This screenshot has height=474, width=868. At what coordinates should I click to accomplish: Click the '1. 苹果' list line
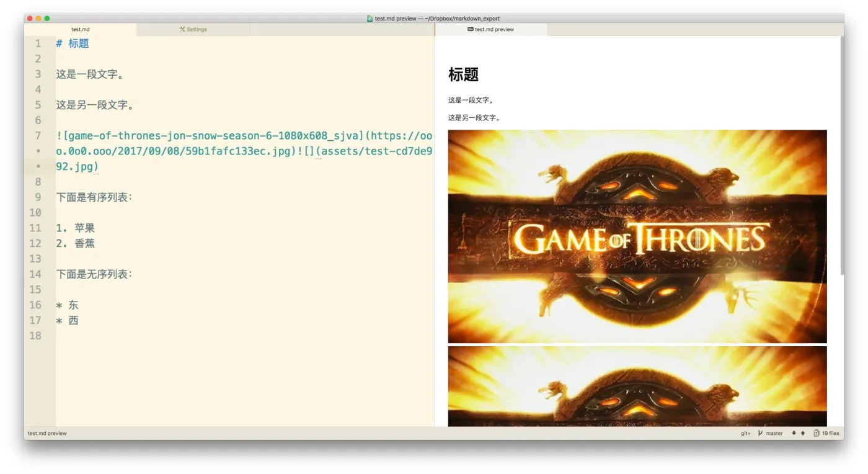pos(76,228)
